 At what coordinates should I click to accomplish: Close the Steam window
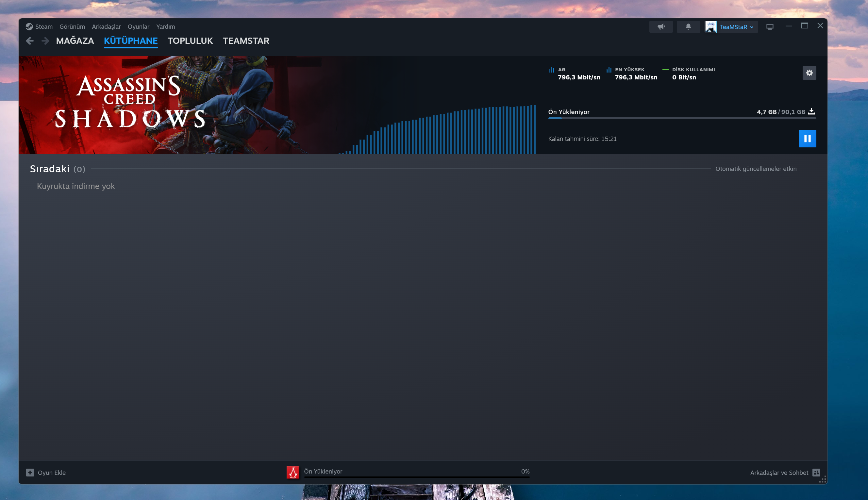coord(820,26)
